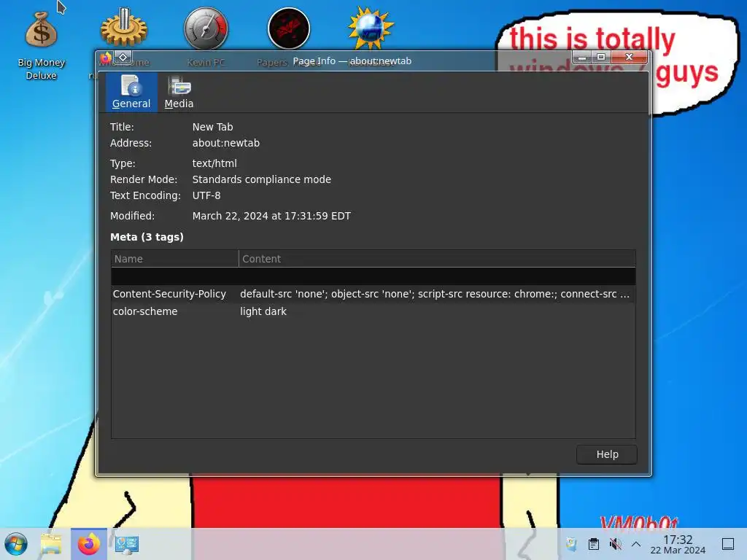Click the 'light dark' content value
Screen dimensions: 747x560
pos(263,311)
